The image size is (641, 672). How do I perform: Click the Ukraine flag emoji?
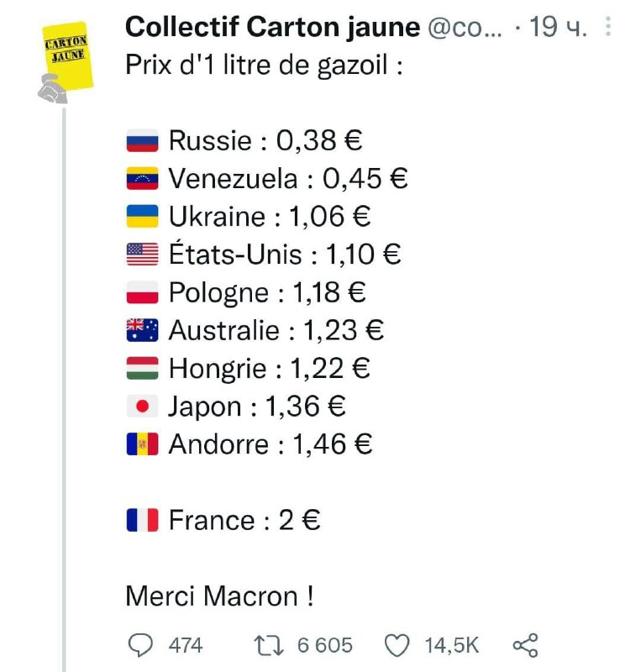pyautogui.click(x=142, y=217)
